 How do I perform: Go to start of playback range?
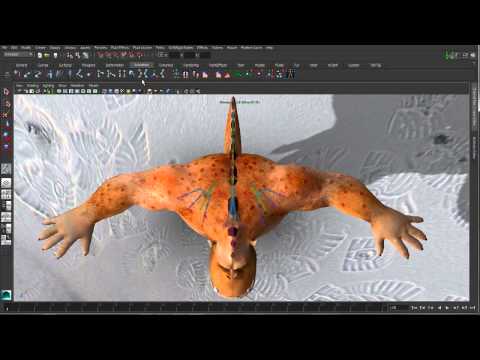point(414,308)
